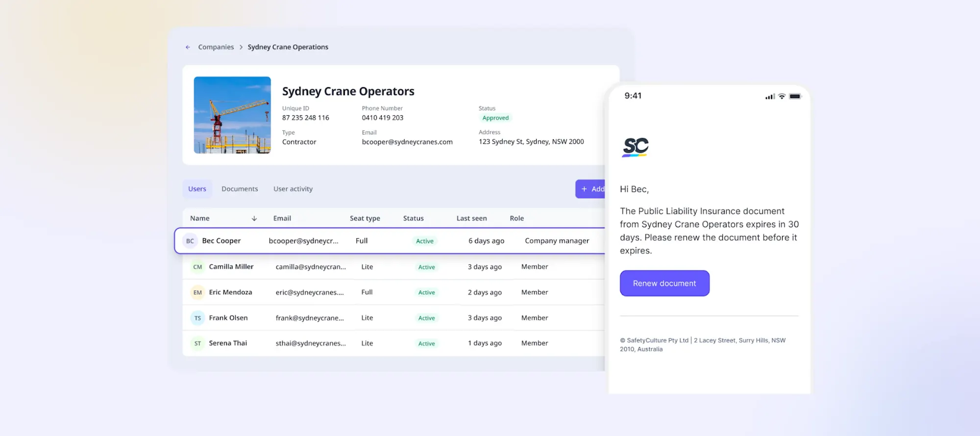Open the Companies breadcrumb link

pos(216,47)
